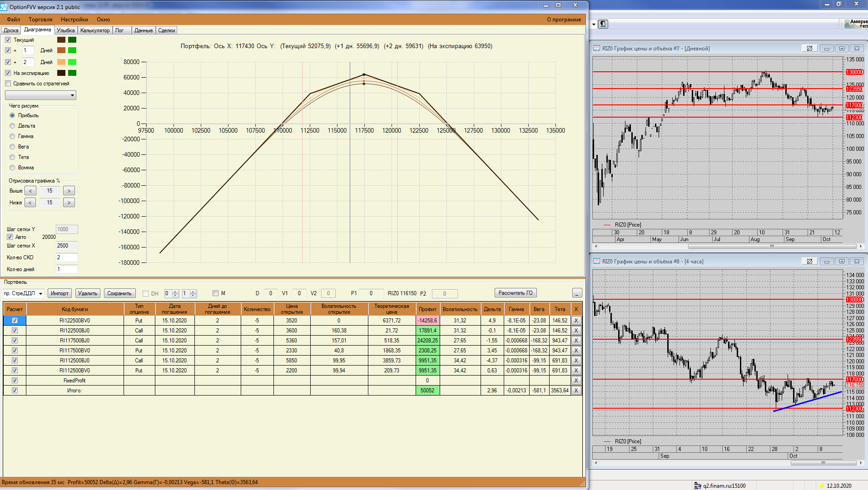Uncheck the Расчет box for RI122500BV0

click(15, 320)
